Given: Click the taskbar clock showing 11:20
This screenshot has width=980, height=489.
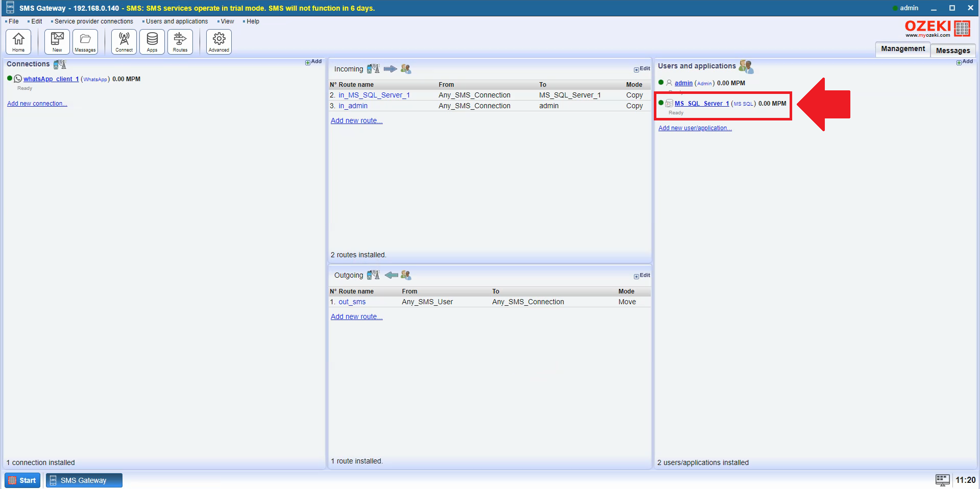Looking at the screenshot, I should point(965,480).
